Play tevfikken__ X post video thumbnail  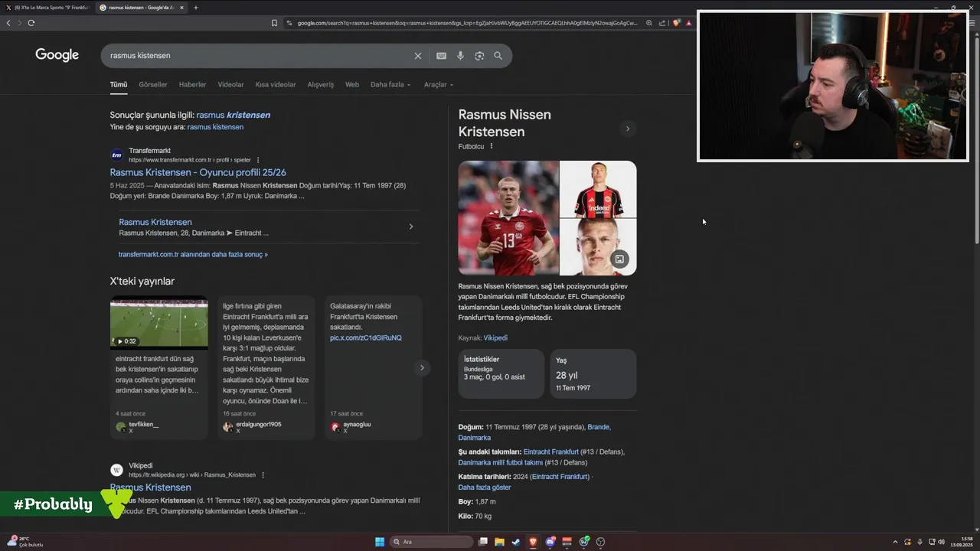pos(158,323)
